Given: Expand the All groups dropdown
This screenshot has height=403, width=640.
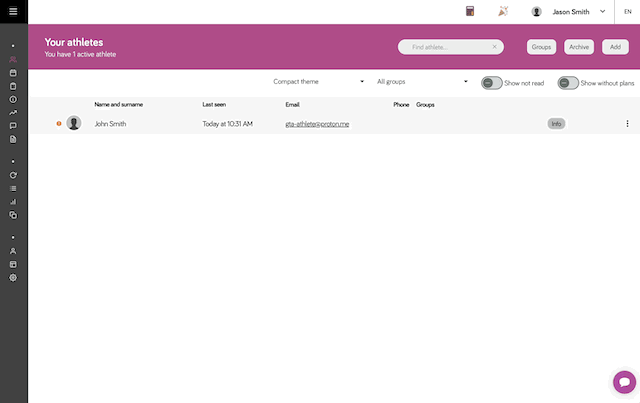Looking at the screenshot, I should [x=422, y=82].
